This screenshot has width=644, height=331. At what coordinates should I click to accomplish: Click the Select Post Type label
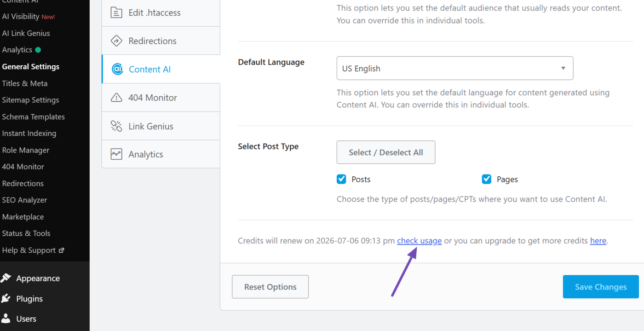point(268,146)
